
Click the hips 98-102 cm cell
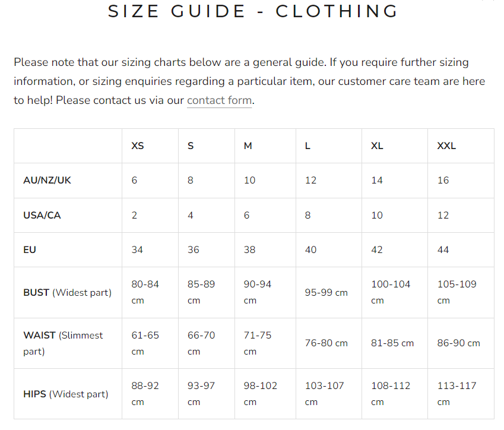261,393
